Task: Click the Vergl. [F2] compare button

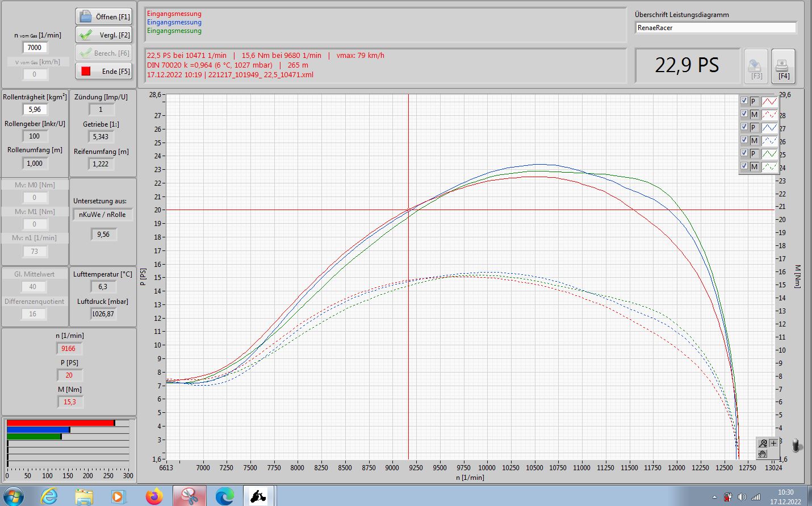Action: [104, 35]
